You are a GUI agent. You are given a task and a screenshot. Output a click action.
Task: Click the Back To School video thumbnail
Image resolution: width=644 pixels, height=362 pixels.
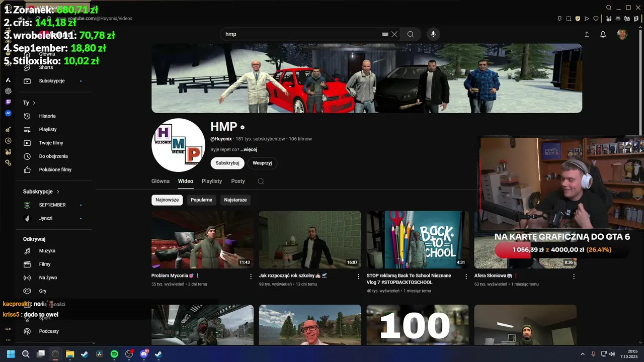(x=418, y=240)
